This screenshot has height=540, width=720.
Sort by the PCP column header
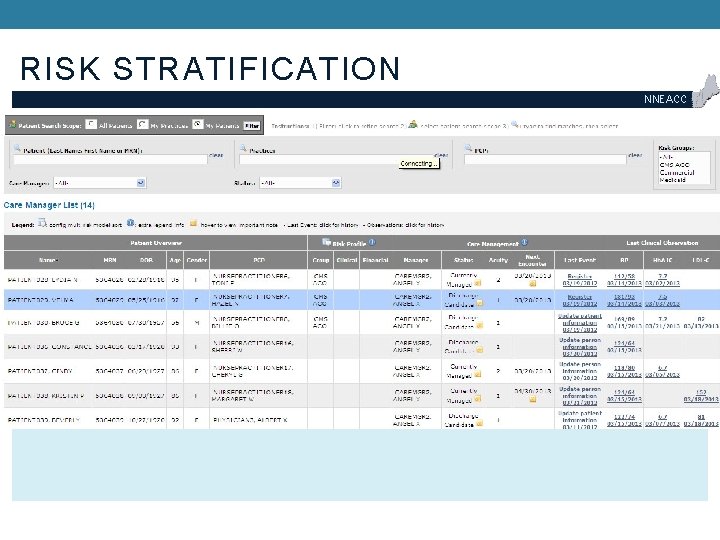pos(259,260)
